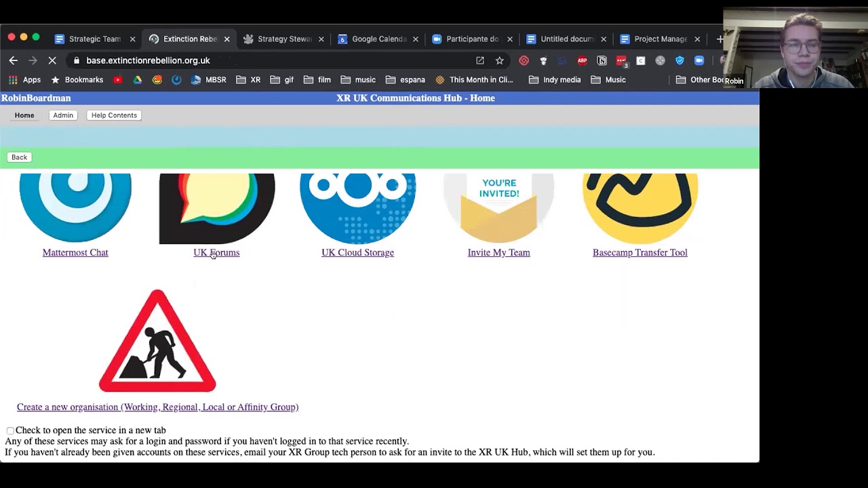Click the Admin button
868x488 pixels.
click(63, 115)
